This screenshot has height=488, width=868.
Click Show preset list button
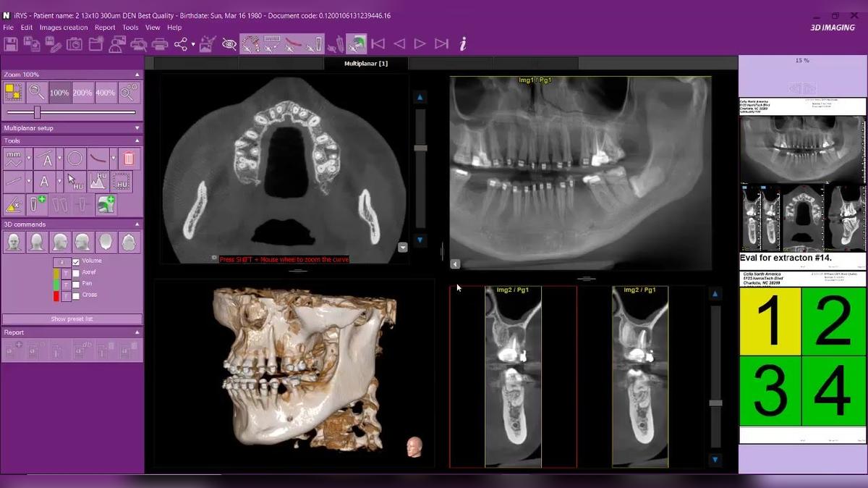pos(72,319)
